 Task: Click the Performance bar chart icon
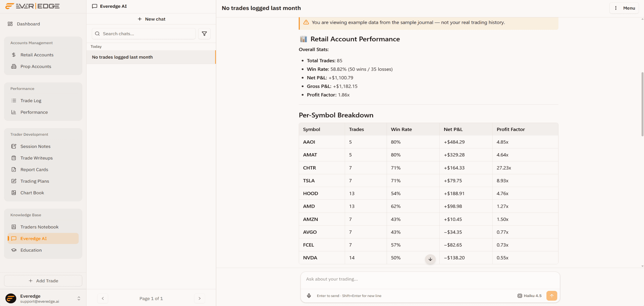click(x=14, y=112)
